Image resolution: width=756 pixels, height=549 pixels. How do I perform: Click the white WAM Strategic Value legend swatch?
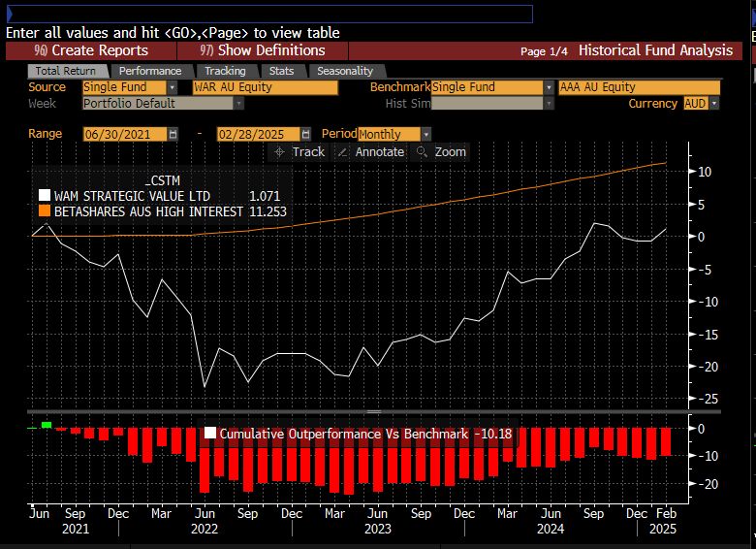(x=45, y=195)
